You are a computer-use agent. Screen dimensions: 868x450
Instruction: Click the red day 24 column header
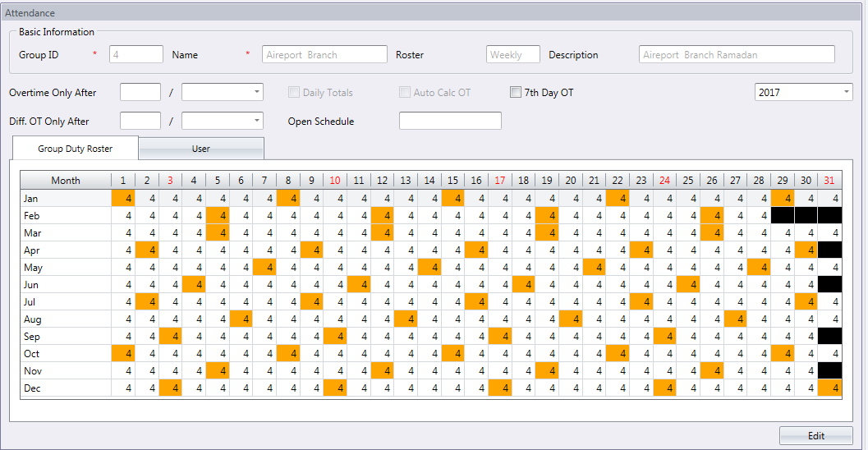665,181
